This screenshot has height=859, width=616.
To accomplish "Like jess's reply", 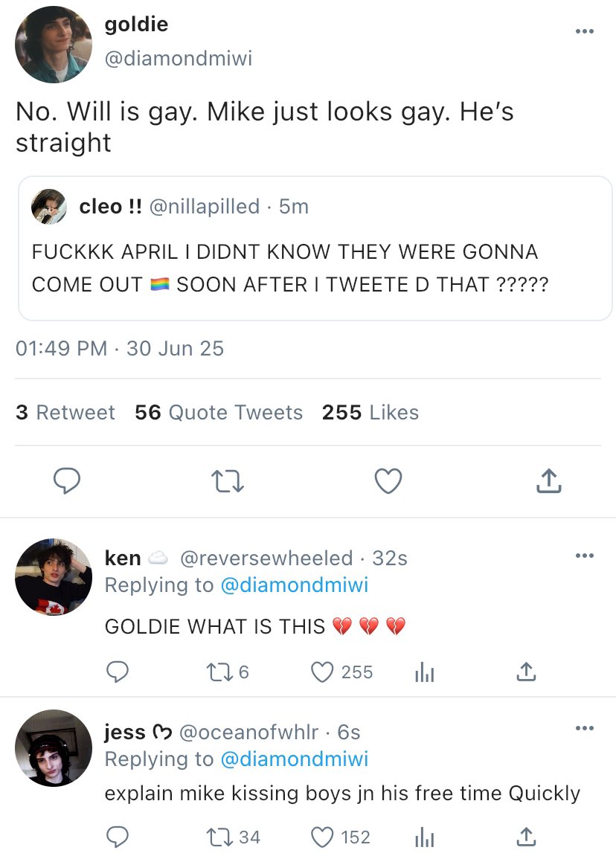I will point(321,837).
